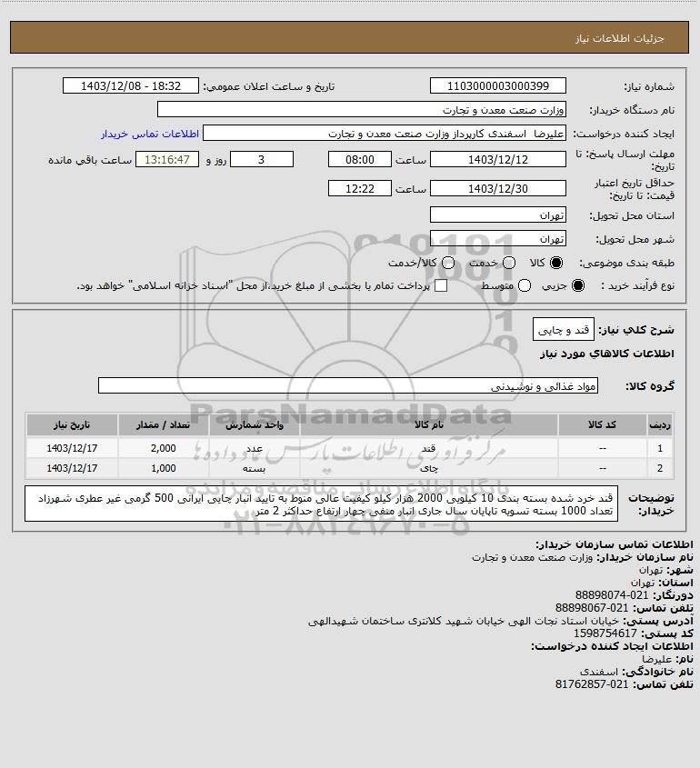
Task: Click the تاریخ نیاز column header
Action: 72,424
